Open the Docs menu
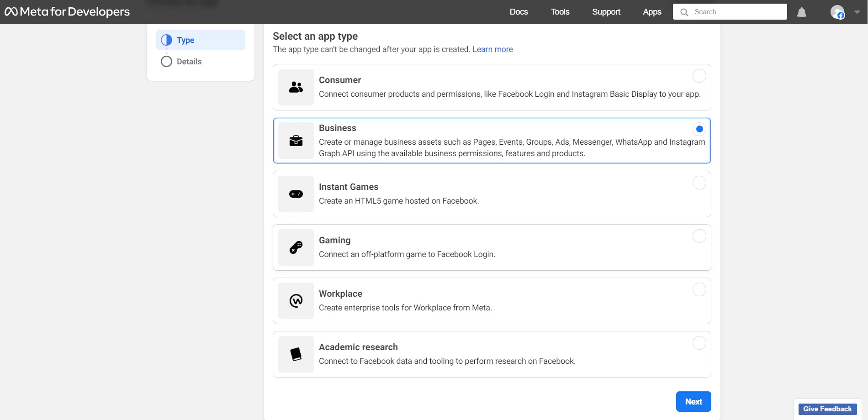Screen dimensions: 868x420 pos(519,12)
